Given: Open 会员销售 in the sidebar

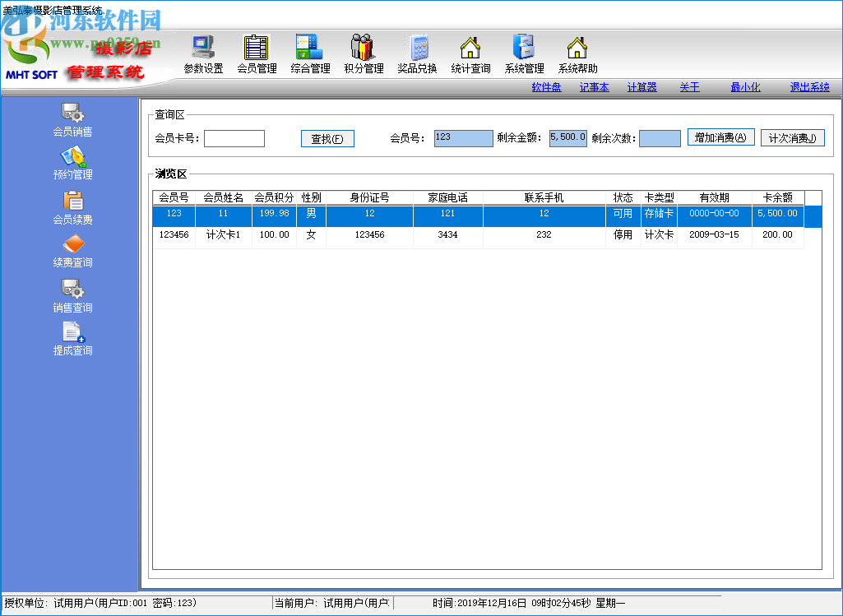Looking at the screenshot, I should (x=72, y=119).
